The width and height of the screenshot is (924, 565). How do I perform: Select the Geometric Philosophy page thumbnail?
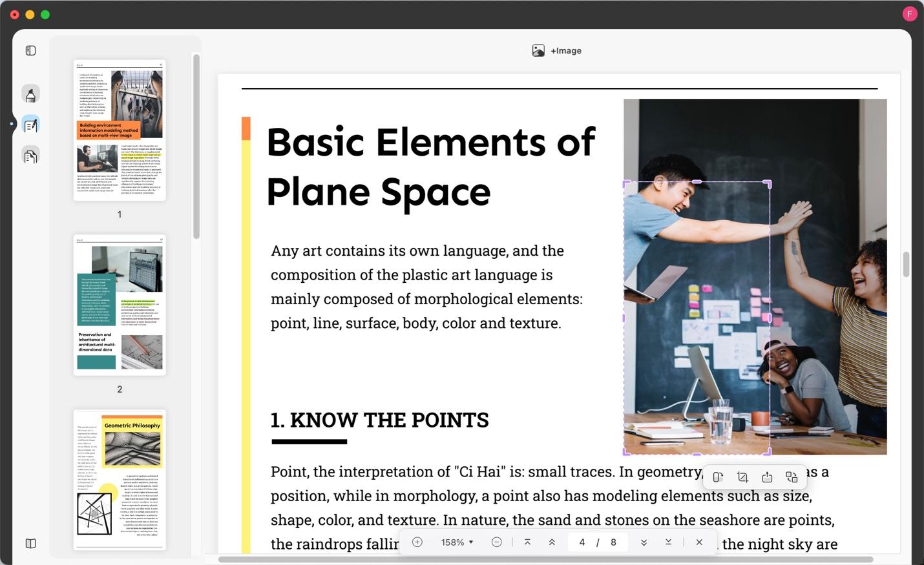pyautogui.click(x=120, y=480)
